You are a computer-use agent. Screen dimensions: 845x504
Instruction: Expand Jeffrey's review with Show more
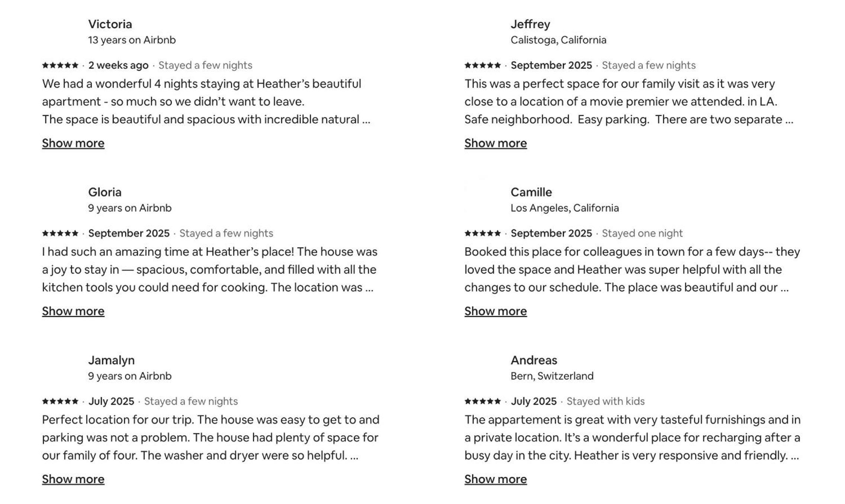pos(495,143)
